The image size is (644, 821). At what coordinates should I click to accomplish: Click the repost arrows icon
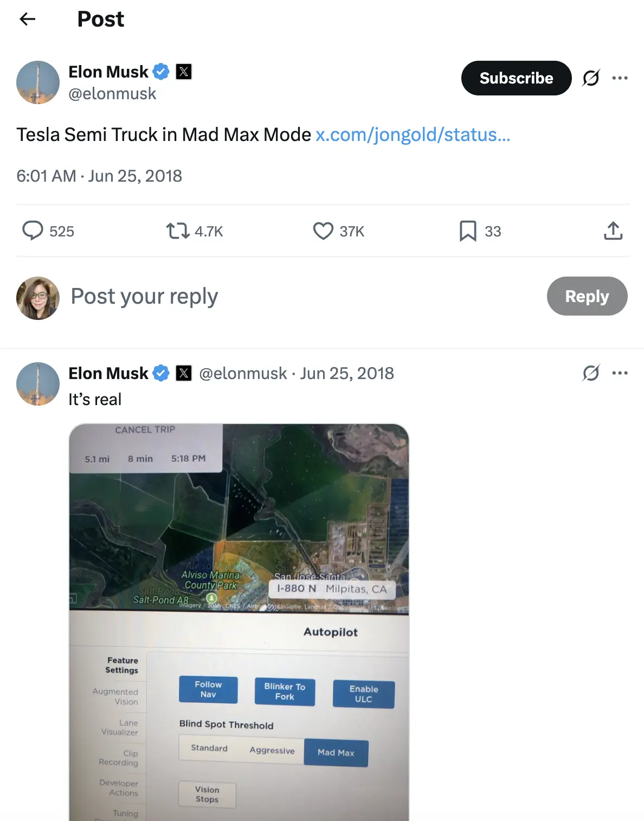177,231
